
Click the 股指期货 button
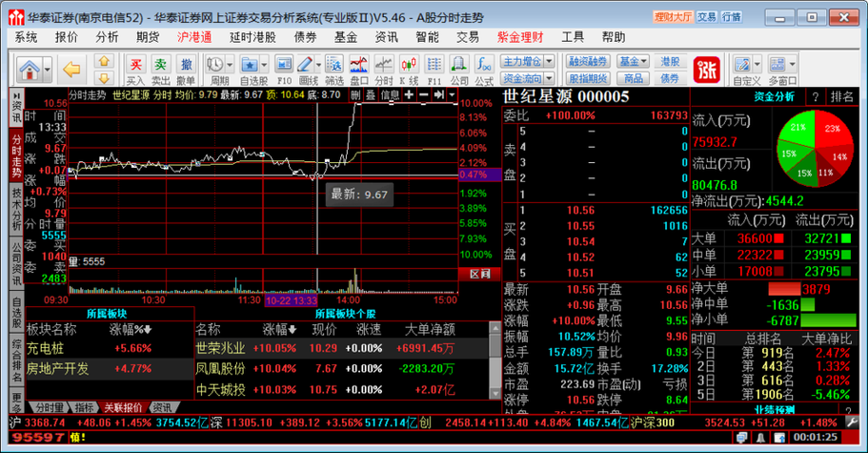click(588, 78)
